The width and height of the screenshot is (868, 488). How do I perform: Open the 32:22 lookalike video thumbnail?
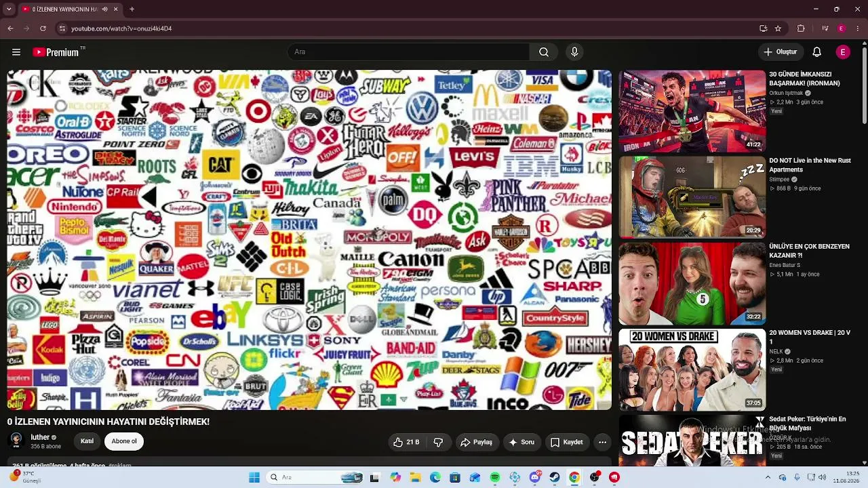coord(692,283)
